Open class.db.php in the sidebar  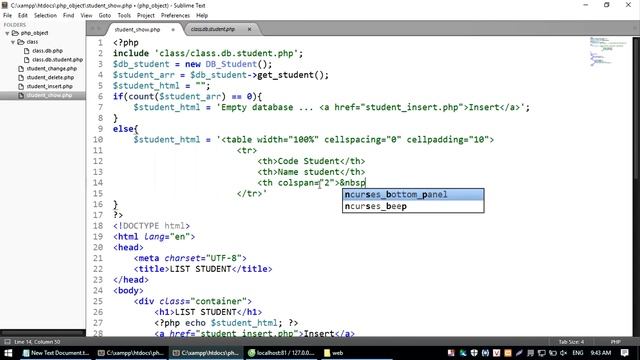pyautogui.click(x=47, y=51)
